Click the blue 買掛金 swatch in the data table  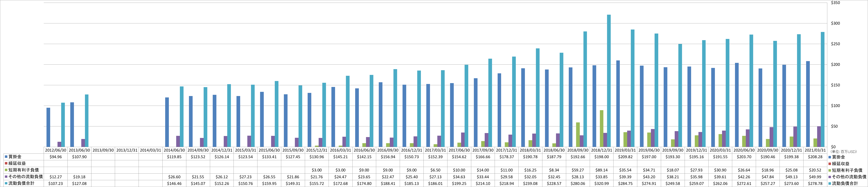point(6,157)
